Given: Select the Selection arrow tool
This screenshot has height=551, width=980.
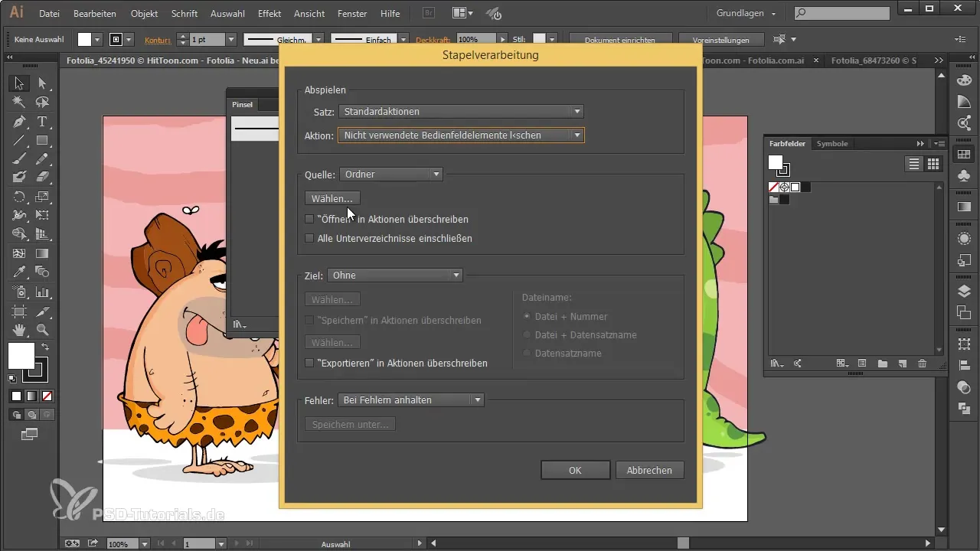Looking at the screenshot, I should (20, 83).
